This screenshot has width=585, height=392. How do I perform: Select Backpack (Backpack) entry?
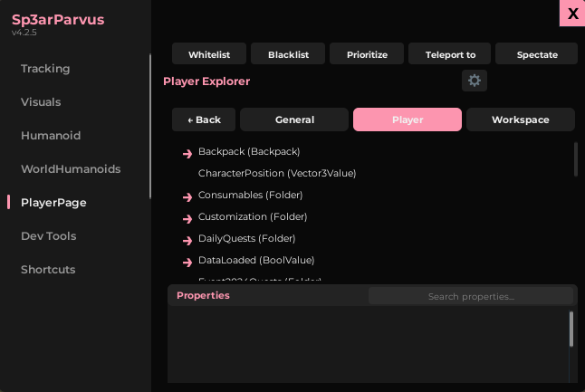249,151
